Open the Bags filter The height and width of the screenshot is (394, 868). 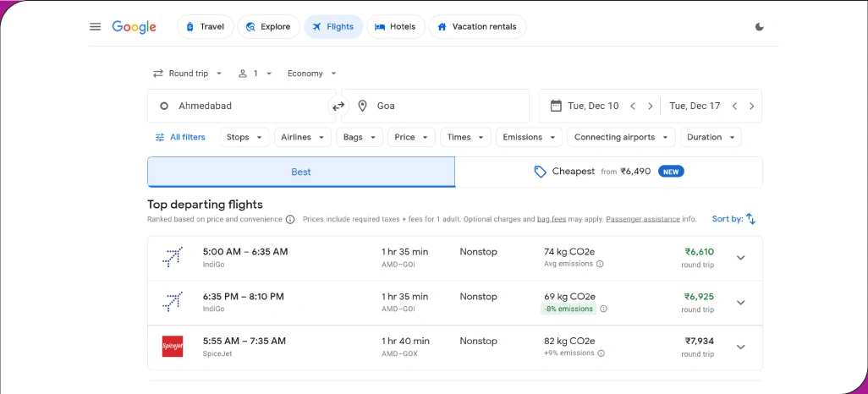tap(360, 137)
